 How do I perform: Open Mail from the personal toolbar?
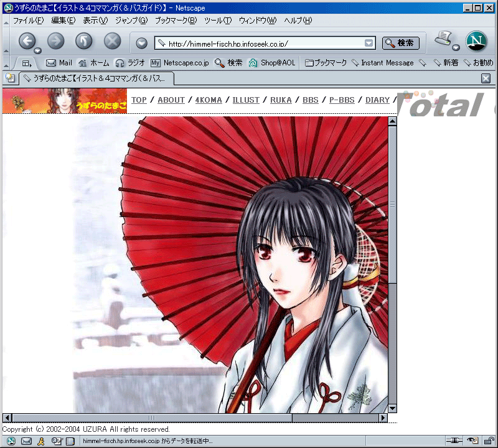[59, 63]
